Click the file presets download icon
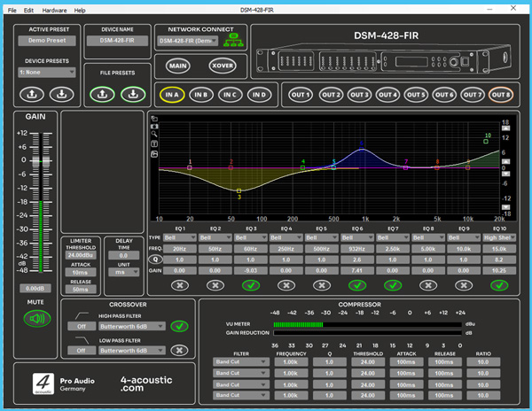Viewport: 532px width, 411px height. (132, 93)
